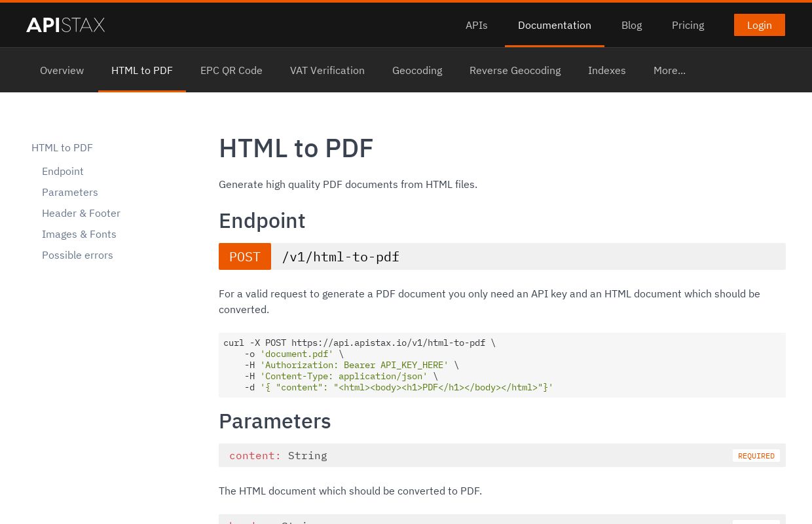Image resolution: width=812 pixels, height=524 pixels.
Task: Jump to Endpoint in sidebar
Action: (x=63, y=171)
